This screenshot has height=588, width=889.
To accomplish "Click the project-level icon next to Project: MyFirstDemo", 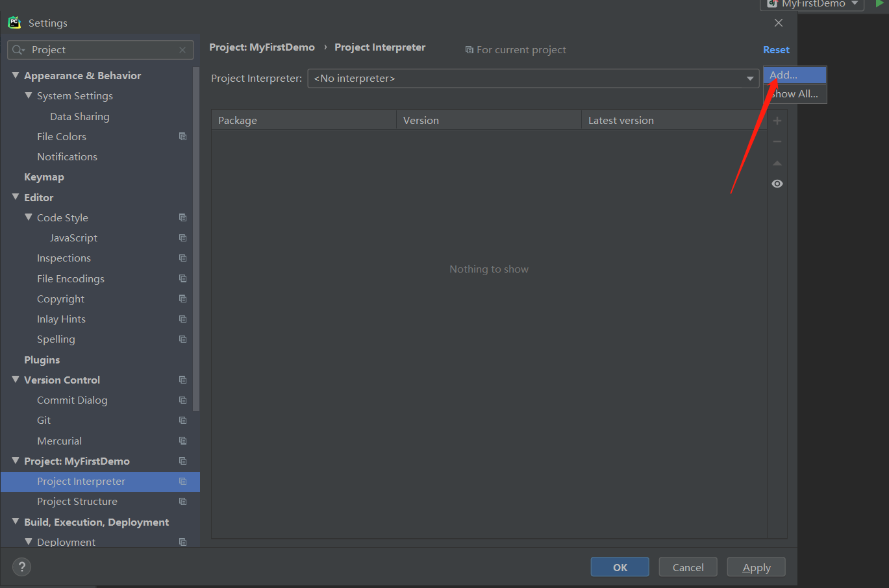I will [x=182, y=461].
